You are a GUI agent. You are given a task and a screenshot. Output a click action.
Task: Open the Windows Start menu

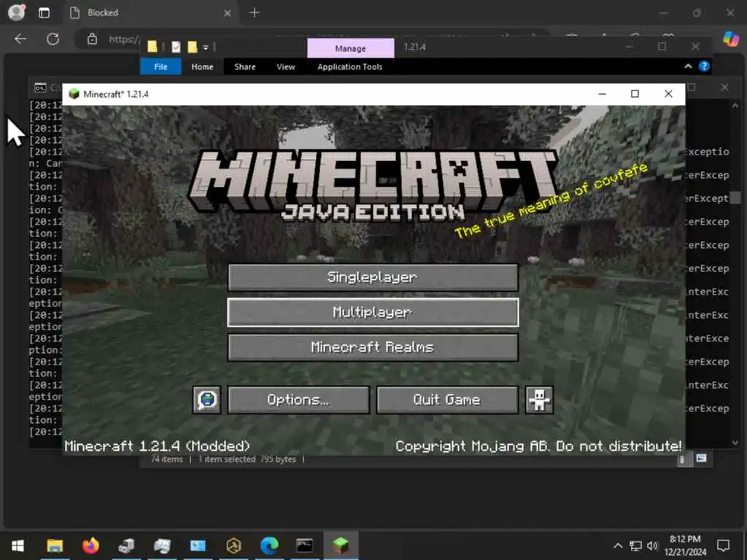[x=18, y=545]
